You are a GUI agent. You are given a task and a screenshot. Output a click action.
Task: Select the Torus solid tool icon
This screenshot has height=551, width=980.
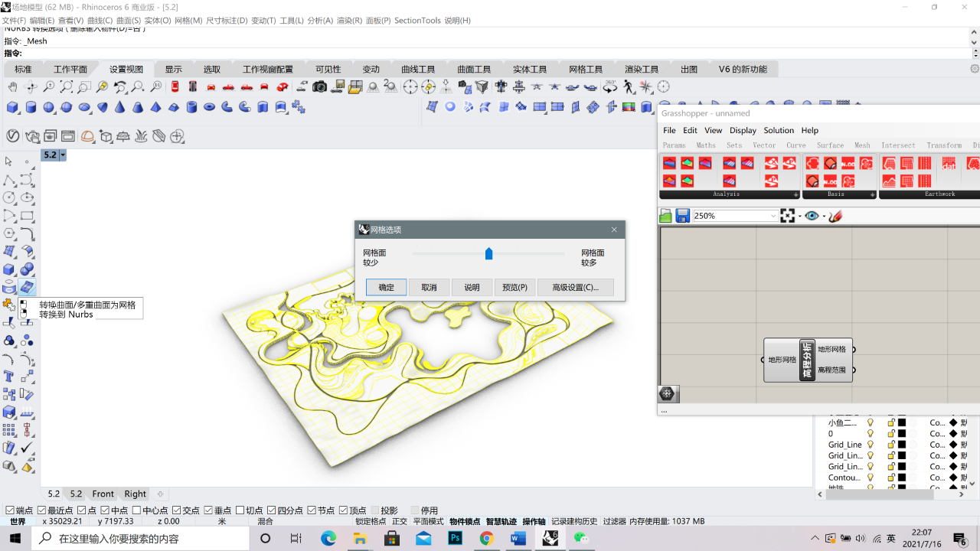click(x=209, y=107)
